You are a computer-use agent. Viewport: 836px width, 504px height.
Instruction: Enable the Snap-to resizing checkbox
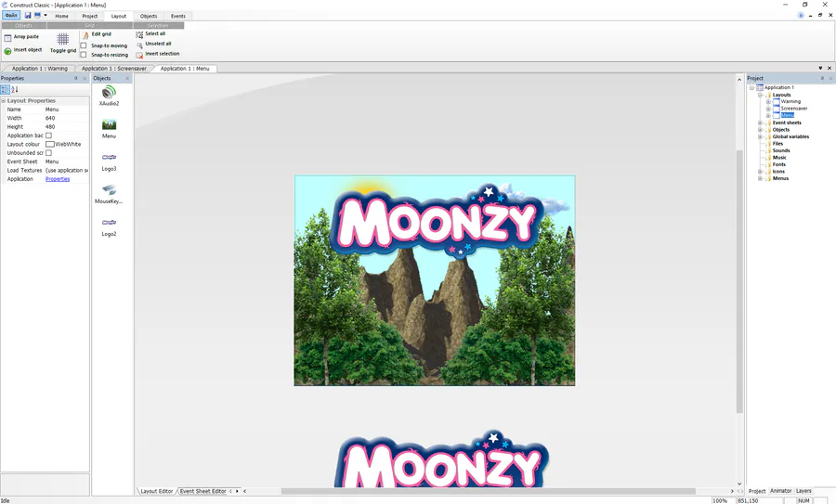[84, 55]
